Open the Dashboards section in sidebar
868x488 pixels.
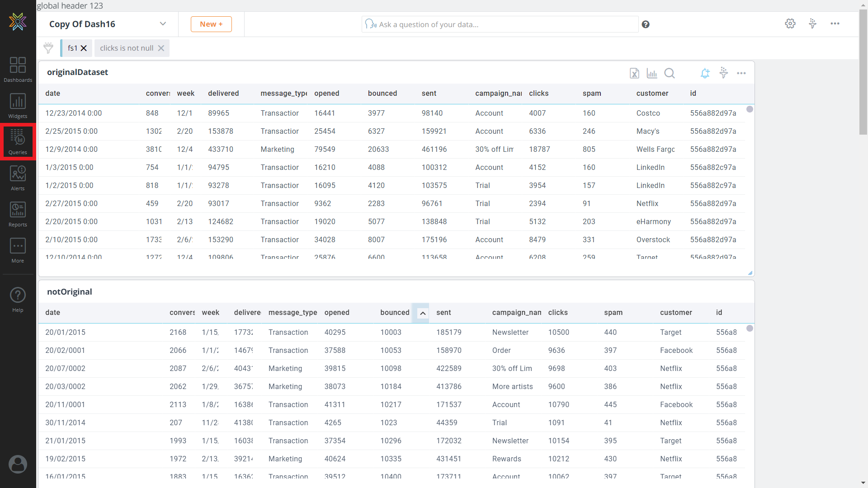pos(18,69)
